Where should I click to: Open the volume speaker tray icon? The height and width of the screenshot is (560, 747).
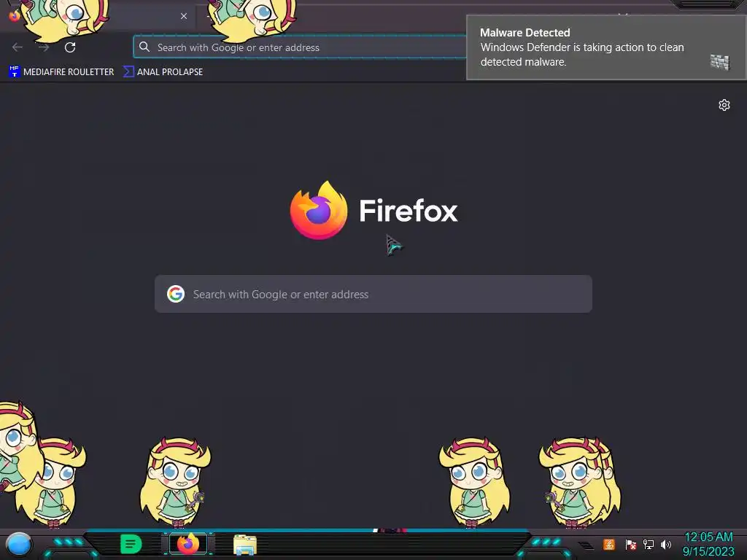click(666, 544)
